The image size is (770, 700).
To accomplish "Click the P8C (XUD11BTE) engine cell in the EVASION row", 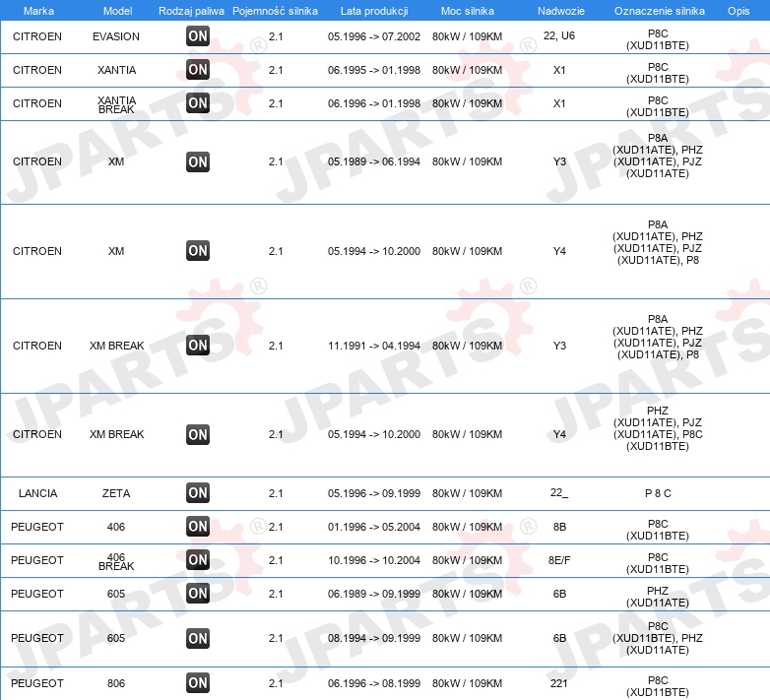I will coord(658,39).
